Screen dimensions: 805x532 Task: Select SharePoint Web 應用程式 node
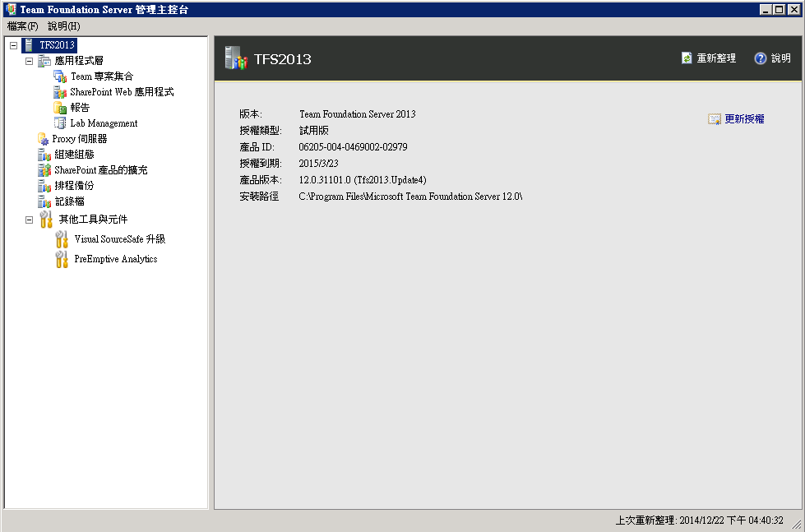123,92
